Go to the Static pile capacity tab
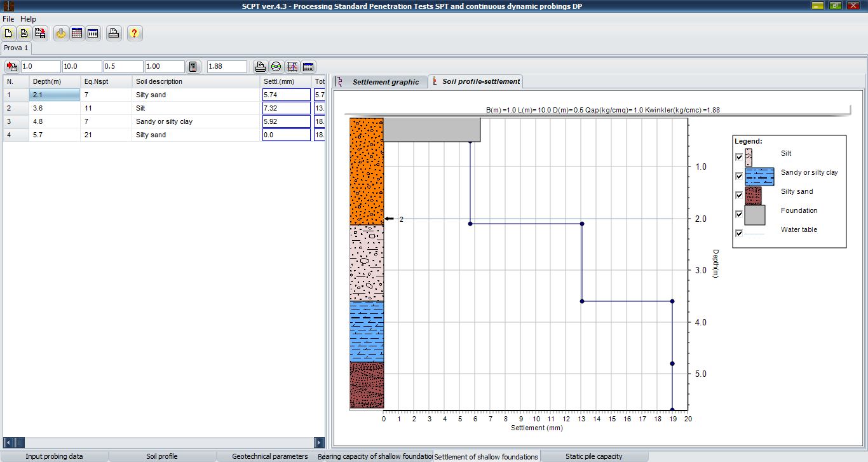Screen dimensions: 868x462 593,456
